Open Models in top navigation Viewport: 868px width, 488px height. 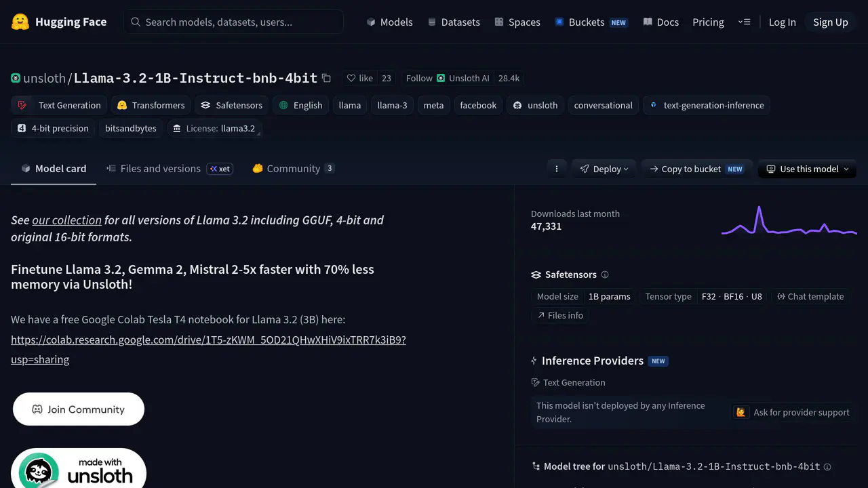point(389,22)
